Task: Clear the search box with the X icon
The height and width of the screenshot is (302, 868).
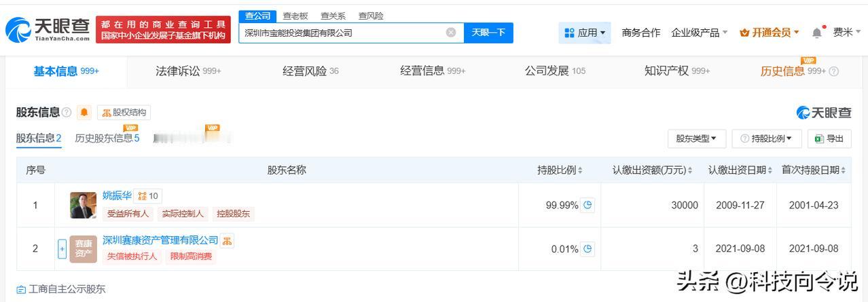Action: [451, 33]
